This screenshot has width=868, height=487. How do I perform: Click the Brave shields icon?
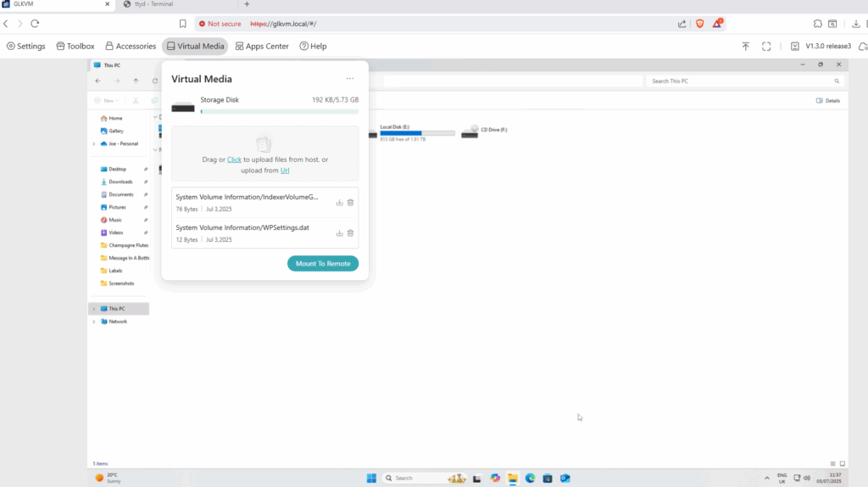[699, 23]
